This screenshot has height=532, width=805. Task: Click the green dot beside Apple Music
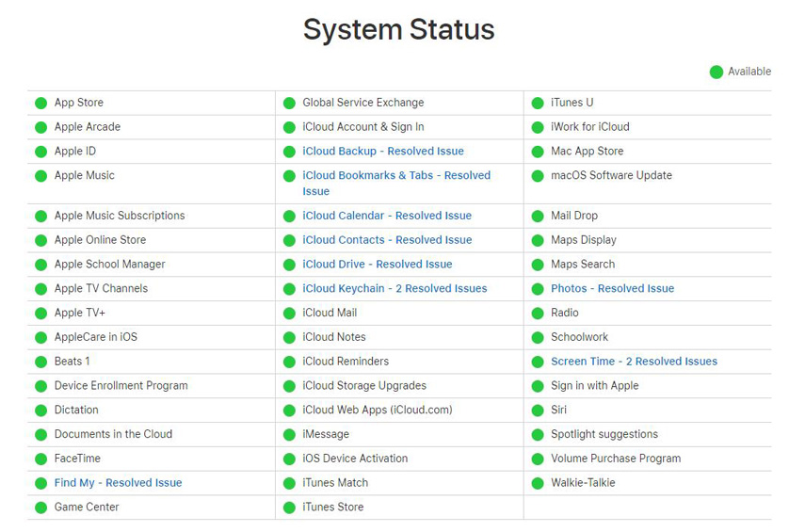pos(40,176)
